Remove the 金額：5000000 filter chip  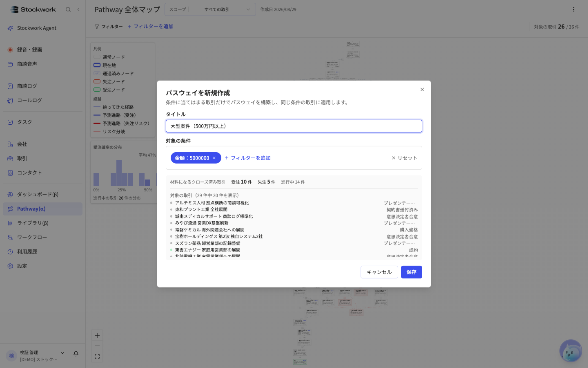(214, 158)
